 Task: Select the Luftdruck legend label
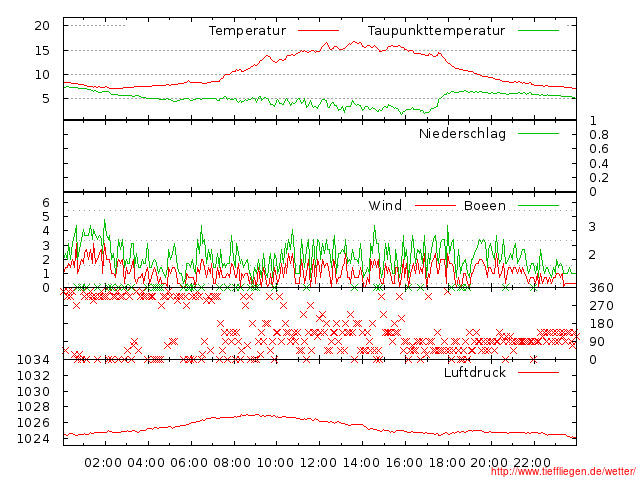tap(475, 372)
